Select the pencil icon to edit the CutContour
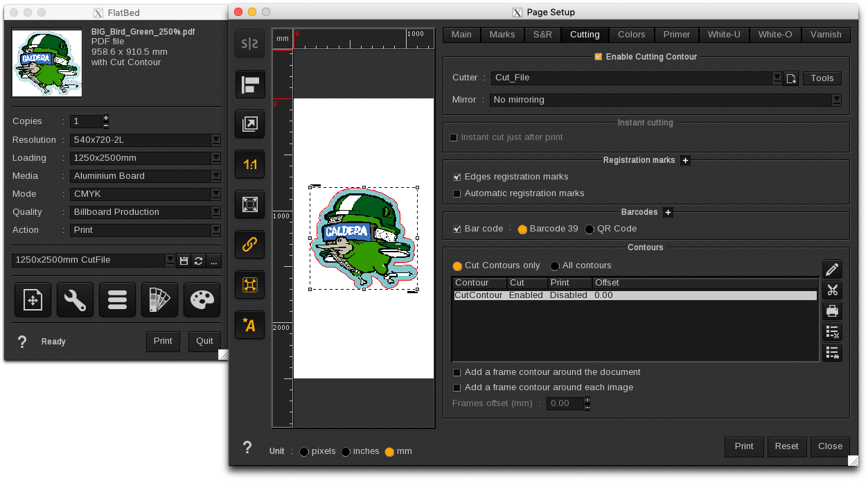Screen dimensions: 868x481 click(x=832, y=269)
